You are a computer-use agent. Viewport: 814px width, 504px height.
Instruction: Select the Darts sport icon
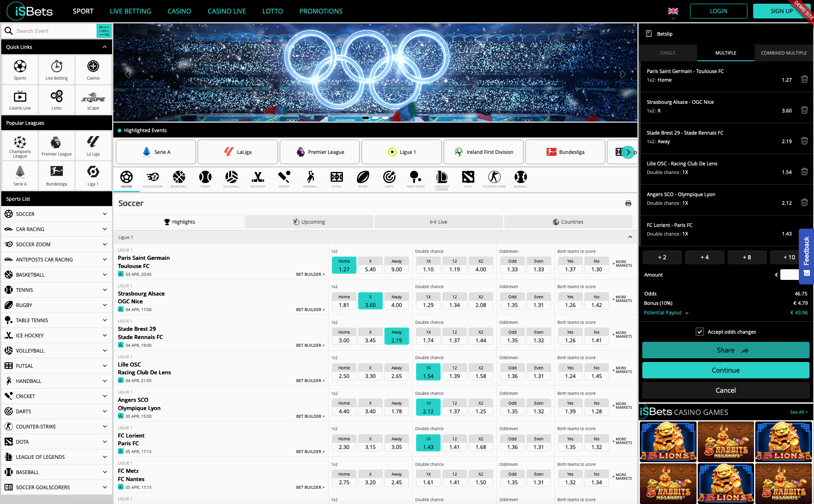389,179
